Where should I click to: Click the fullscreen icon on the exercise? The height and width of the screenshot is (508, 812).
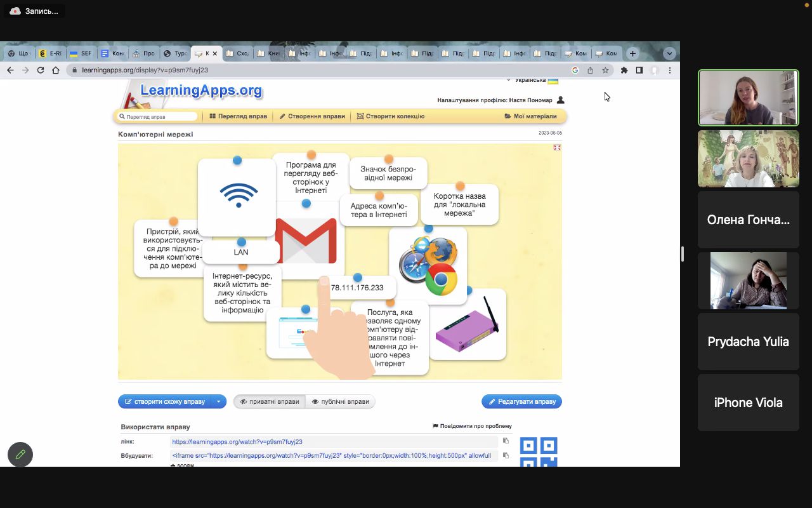[557, 147]
